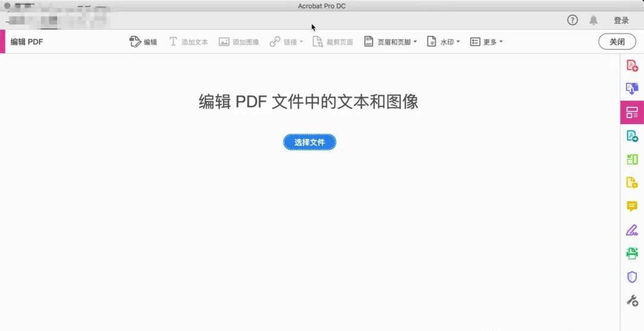Image resolution: width=644 pixels, height=331 pixels.
Task: Open the teal PDF with arrow sidebar icon
Action: coord(632,136)
